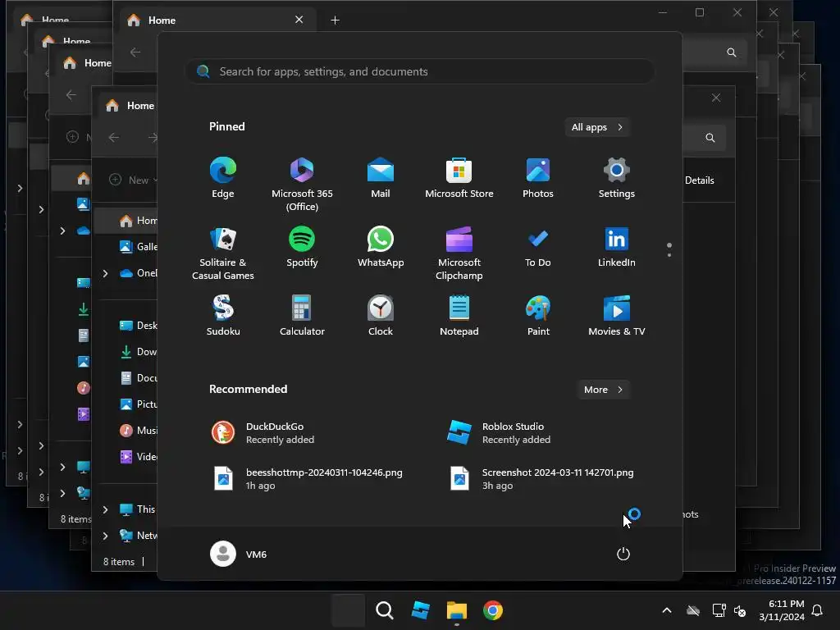Open notification center bell icon

point(818,610)
